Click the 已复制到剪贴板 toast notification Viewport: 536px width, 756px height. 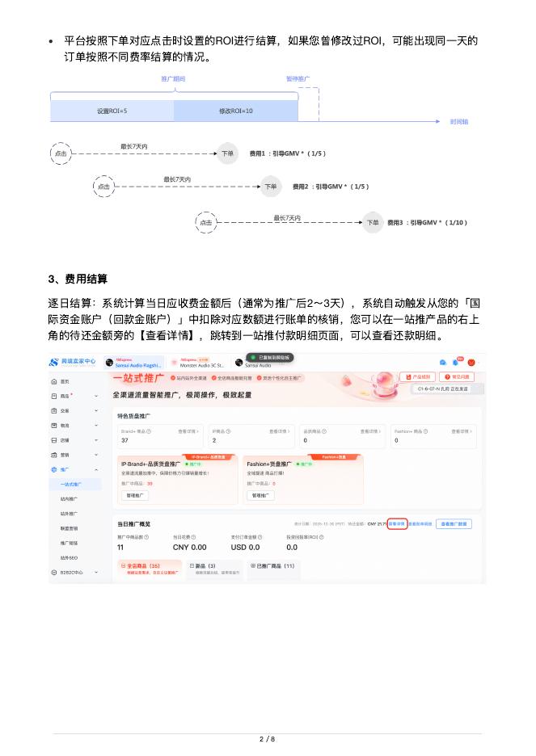point(270,358)
